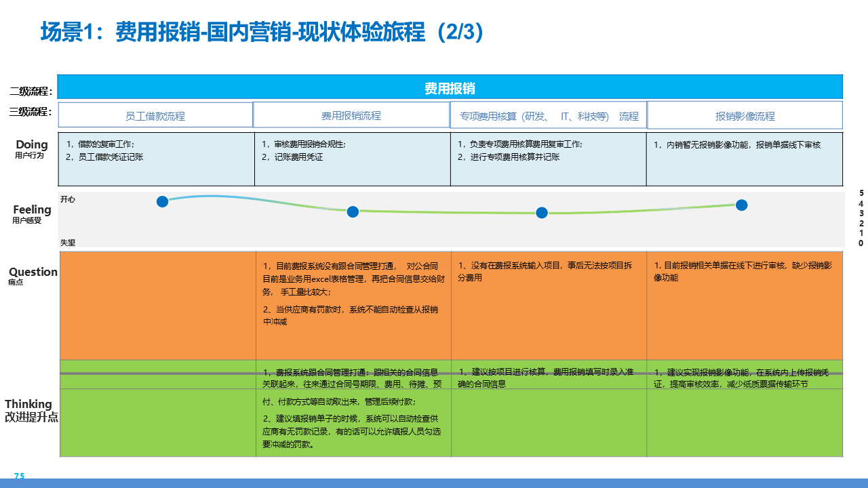Viewport: 868px width, 488px height.
Task: Select the feeling dot for 员工借款流程
Action: point(162,201)
